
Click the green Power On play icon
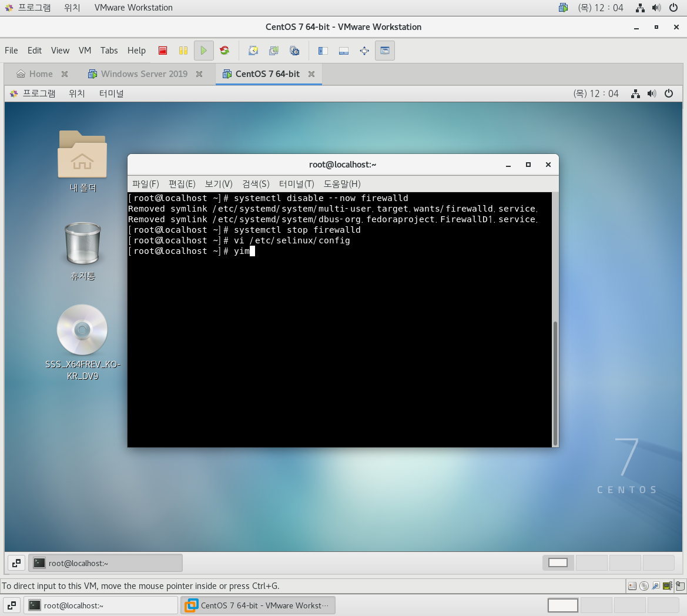tap(204, 51)
